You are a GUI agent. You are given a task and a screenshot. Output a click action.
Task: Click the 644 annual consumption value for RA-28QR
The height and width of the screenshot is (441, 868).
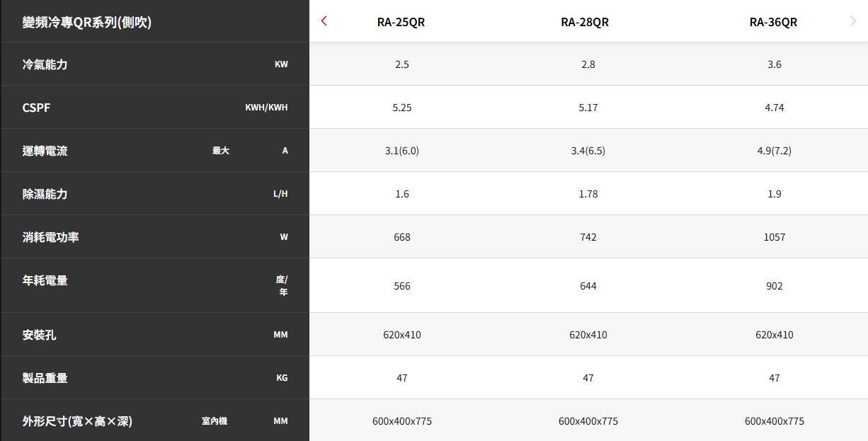point(588,286)
